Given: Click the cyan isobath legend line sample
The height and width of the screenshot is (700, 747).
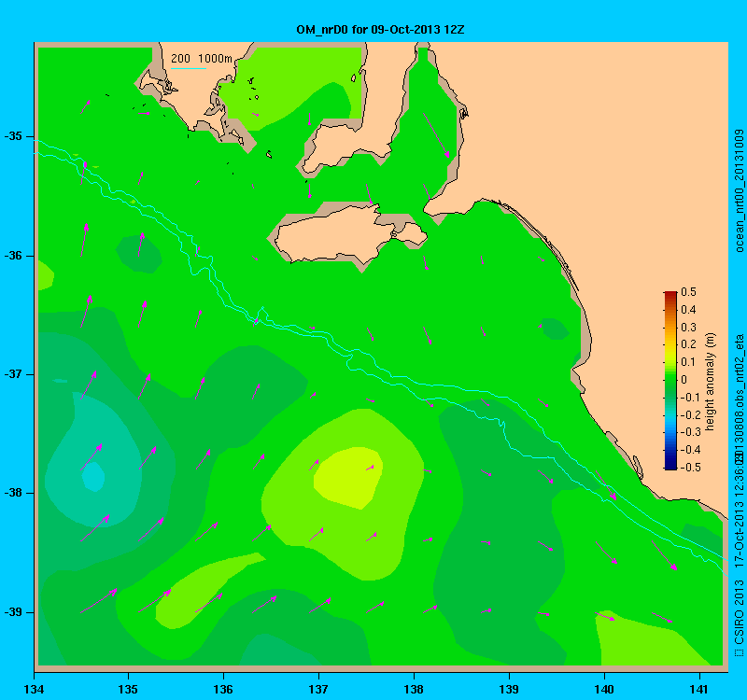Looking at the screenshot, I should point(189,68).
